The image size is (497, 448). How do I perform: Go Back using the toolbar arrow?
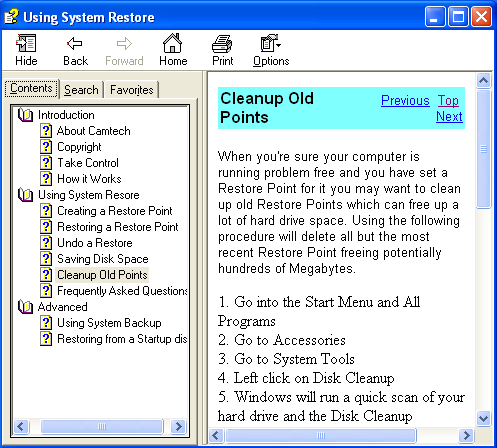click(75, 43)
